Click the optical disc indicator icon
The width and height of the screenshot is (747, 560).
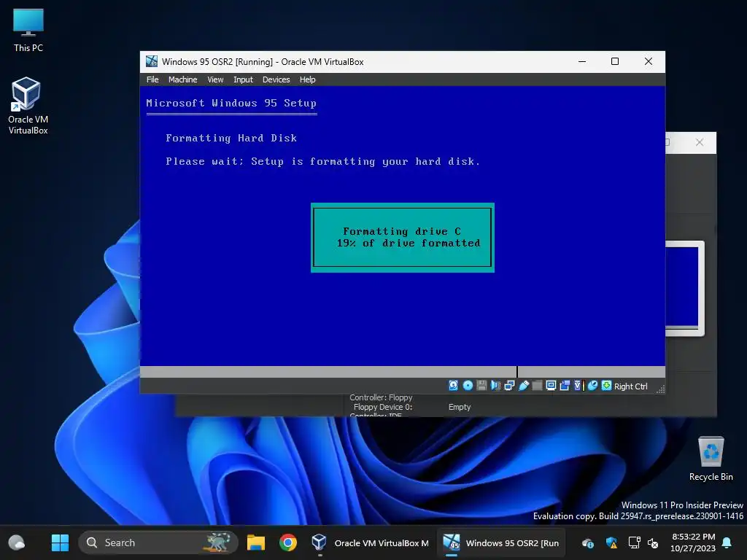pyautogui.click(x=468, y=386)
